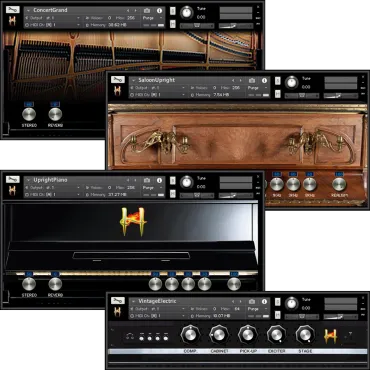Click the Tune knob in SaloonUpright header
This screenshot has width=370, height=370.
pos(292,83)
